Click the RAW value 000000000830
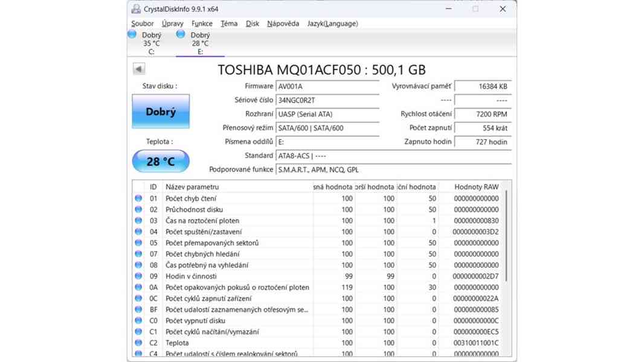Screen dimensions: 644x362 (x=476, y=221)
